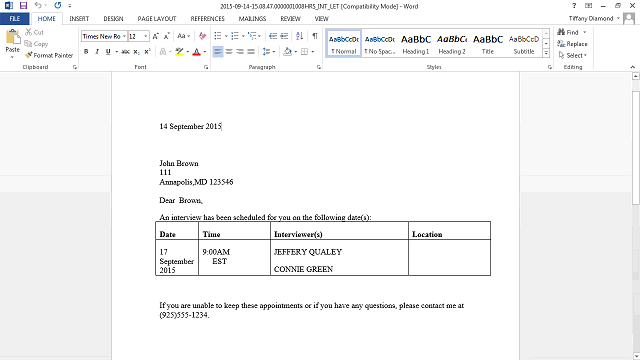Image resolution: width=640 pixels, height=360 pixels.
Task: Switch to the REVIEW tab
Action: point(290,19)
